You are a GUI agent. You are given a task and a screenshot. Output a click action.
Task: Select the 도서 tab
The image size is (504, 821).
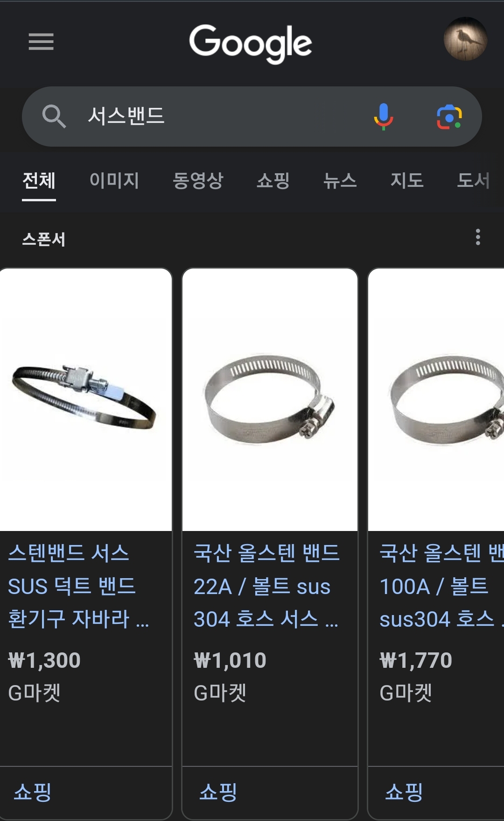474,180
